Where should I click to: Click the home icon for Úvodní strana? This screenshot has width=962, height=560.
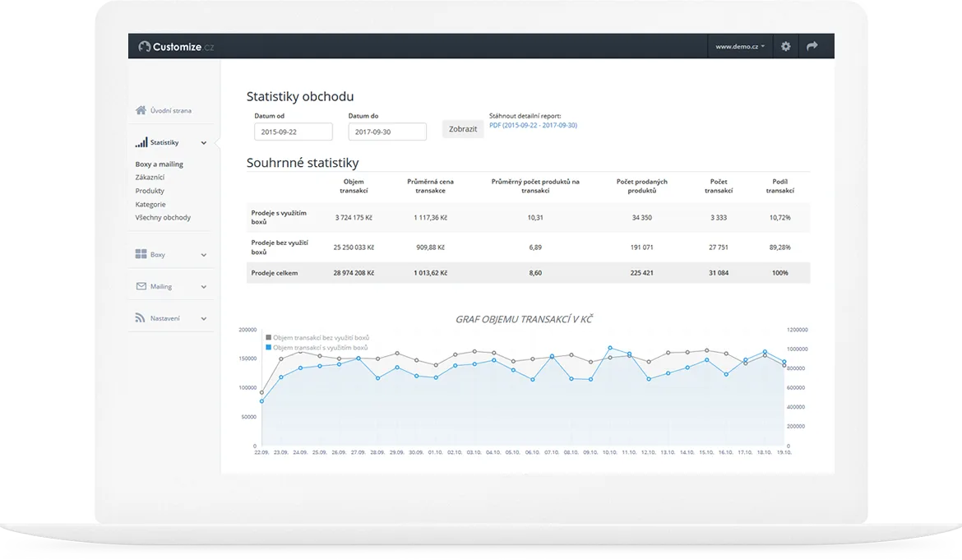(x=141, y=110)
